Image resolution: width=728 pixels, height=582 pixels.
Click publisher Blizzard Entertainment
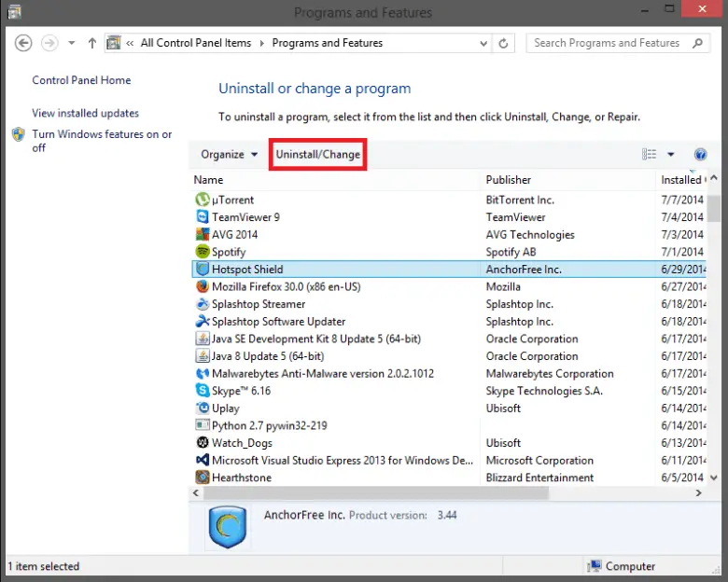tap(539, 478)
